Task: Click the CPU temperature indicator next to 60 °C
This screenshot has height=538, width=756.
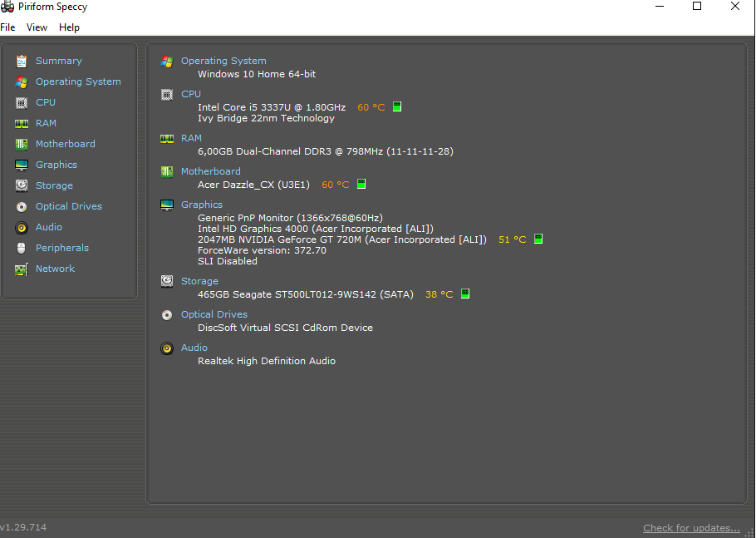Action: point(397,107)
